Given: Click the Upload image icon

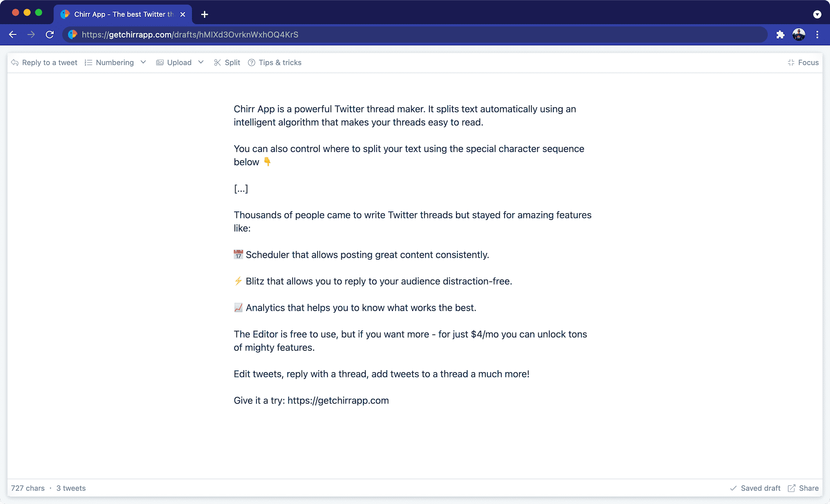Looking at the screenshot, I should (160, 62).
